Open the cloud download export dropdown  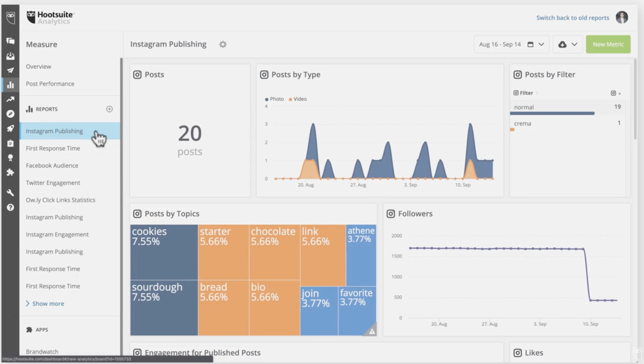tap(567, 45)
